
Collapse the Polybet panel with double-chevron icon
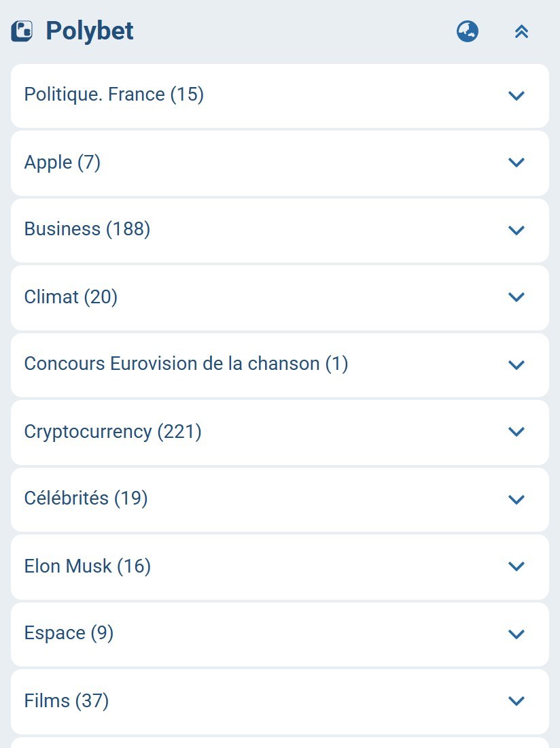521,32
